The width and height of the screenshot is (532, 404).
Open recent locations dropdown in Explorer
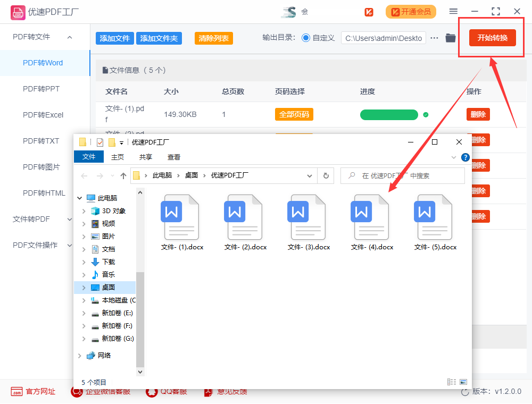[x=112, y=175]
